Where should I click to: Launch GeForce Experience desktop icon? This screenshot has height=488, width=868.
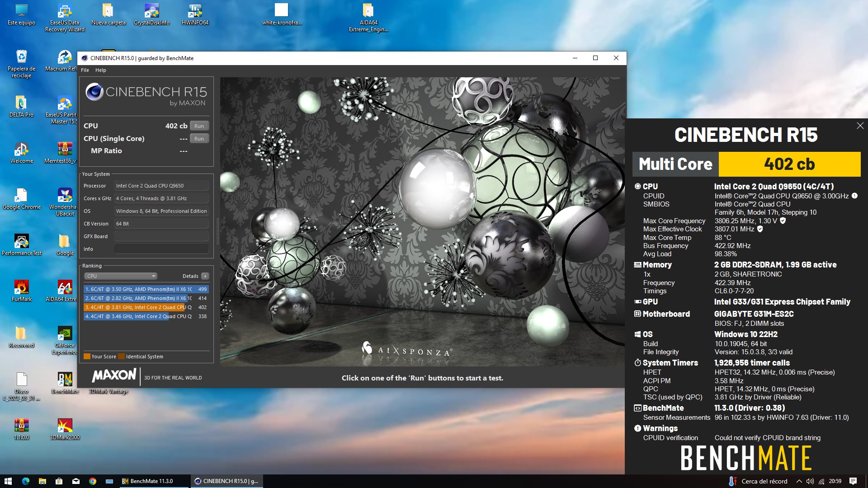[x=64, y=341]
